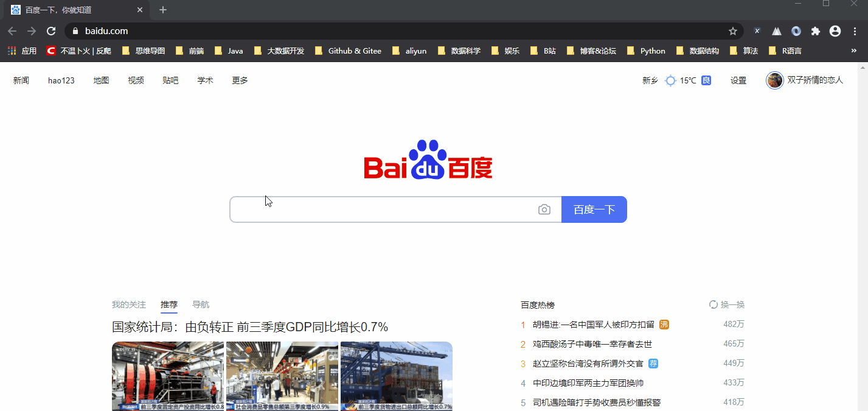The image size is (868, 411).
Task: Open the Extensions puzzle-piece icon
Action: tap(816, 31)
